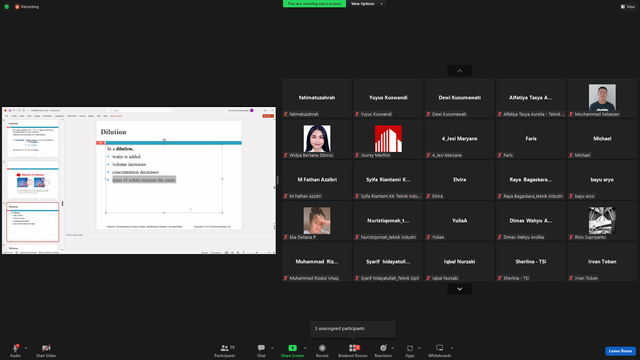
Task: Click the muted mic icon on Sherlina - TSI's tile
Action: point(500,278)
